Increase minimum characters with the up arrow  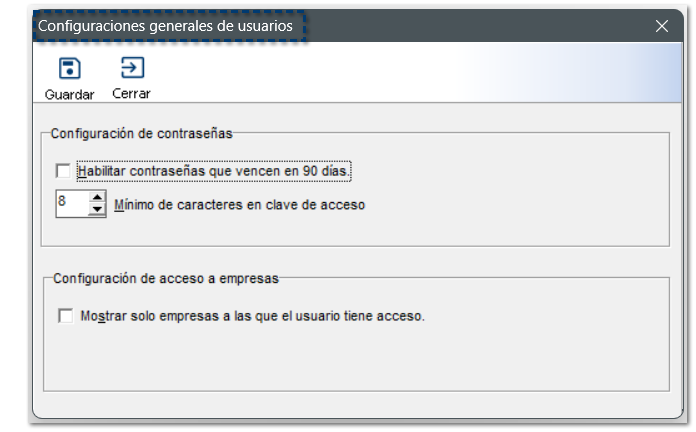[97, 198]
